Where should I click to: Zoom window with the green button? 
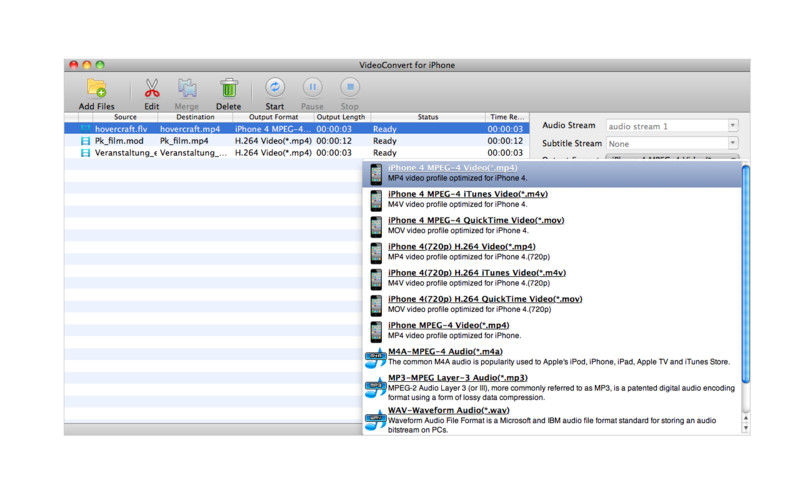coord(100,65)
